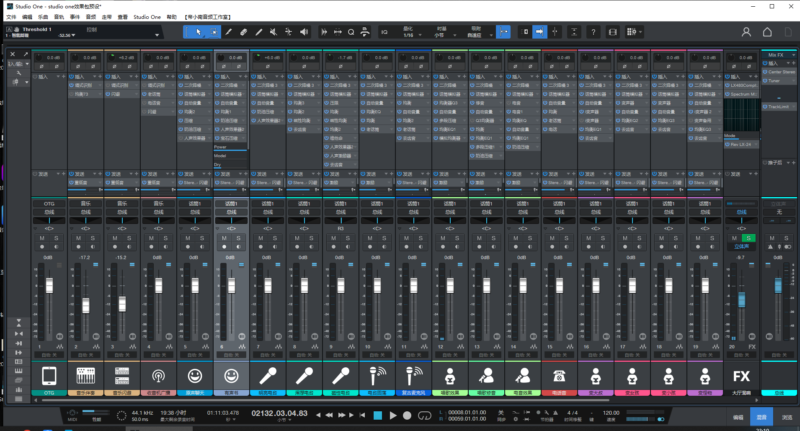Select the Eraser tool

pos(244,32)
